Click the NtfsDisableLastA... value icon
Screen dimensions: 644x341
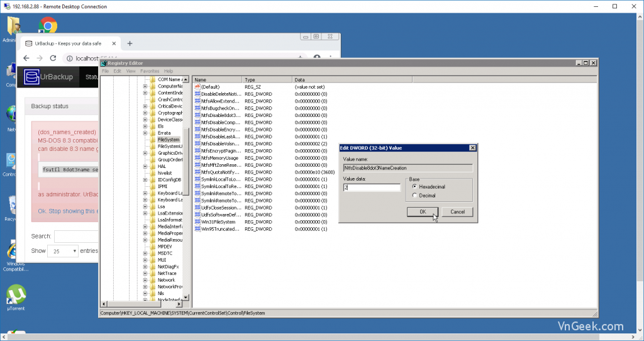[197, 137]
